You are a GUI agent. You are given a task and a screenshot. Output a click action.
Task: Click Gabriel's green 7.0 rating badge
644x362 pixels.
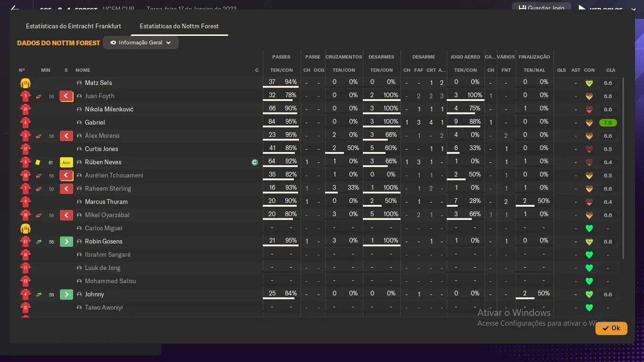pyautogui.click(x=608, y=123)
